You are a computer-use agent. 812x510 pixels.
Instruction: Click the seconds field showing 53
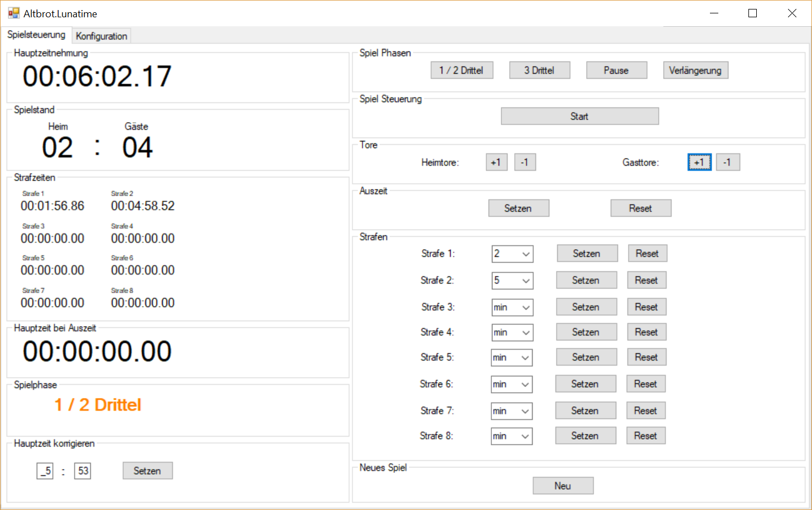(x=83, y=471)
